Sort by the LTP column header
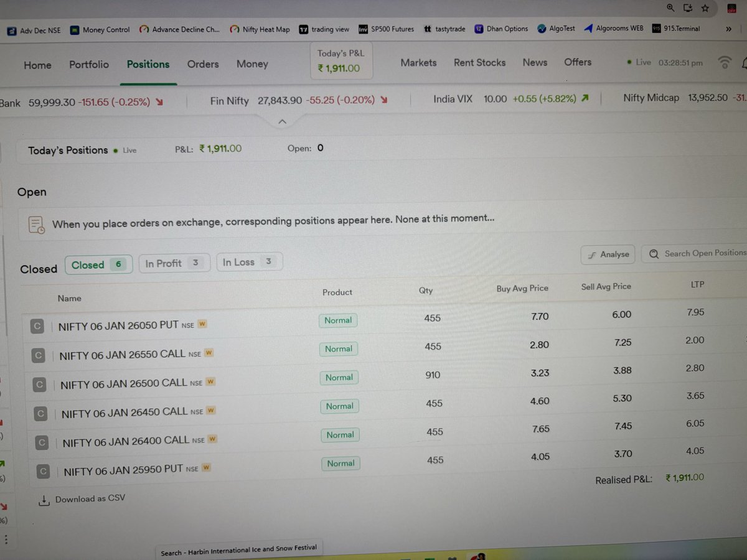 [x=697, y=284]
